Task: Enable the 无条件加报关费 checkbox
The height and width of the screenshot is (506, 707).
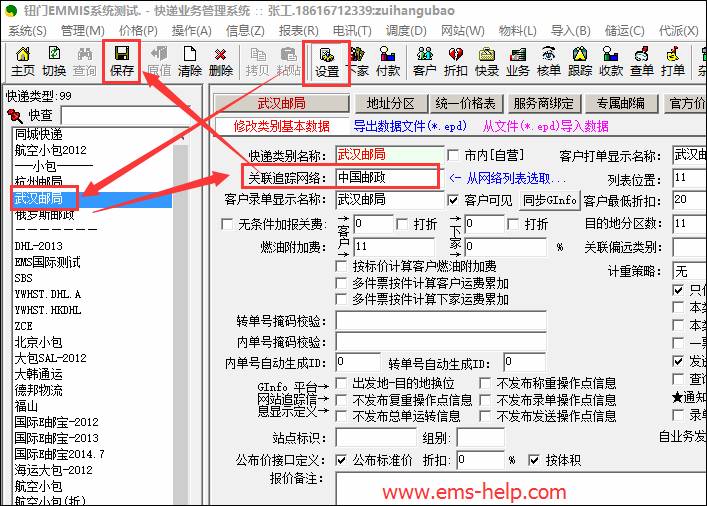Action: 227,224
